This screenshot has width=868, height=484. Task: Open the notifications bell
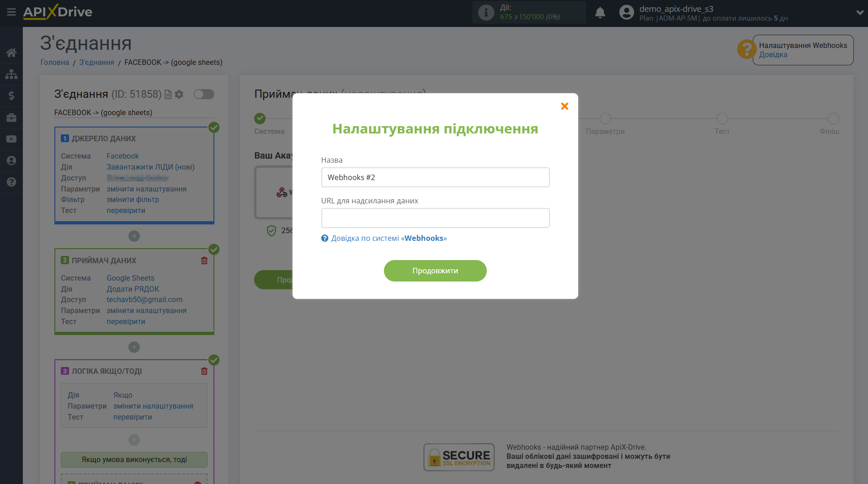click(x=600, y=12)
